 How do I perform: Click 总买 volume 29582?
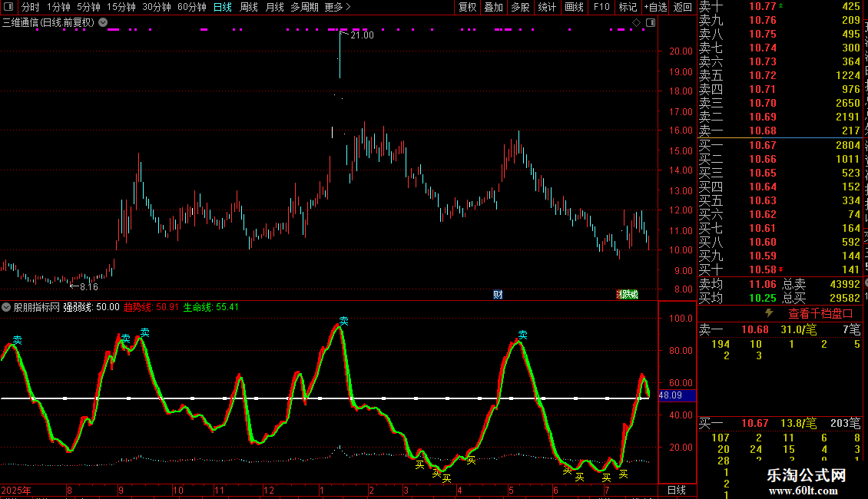tap(845, 298)
